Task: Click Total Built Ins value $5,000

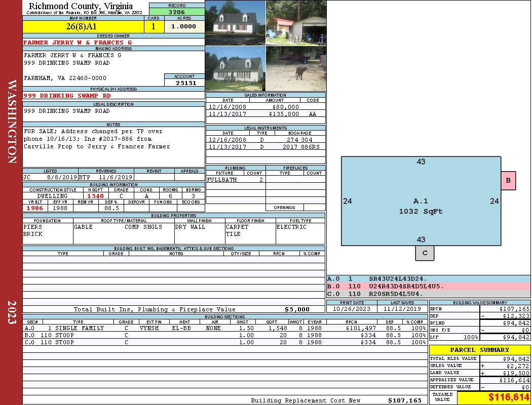Action: pos(297,309)
